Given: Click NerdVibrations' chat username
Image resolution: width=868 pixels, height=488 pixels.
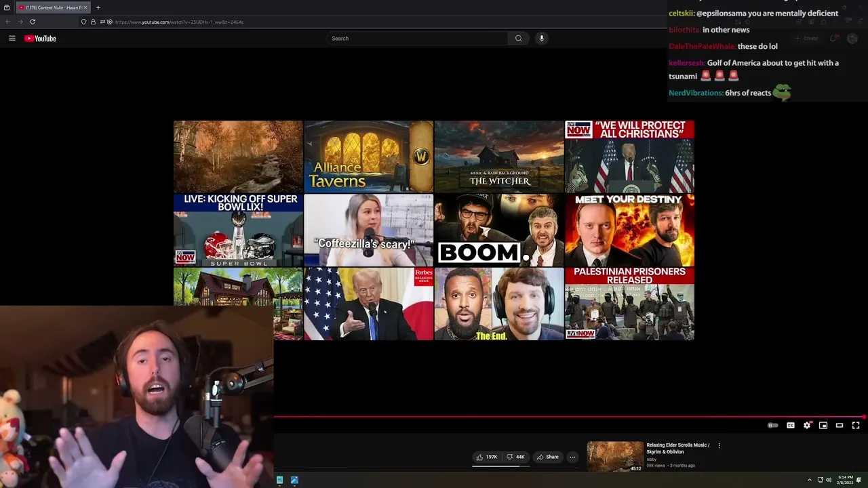Looking at the screenshot, I should [696, 93].
